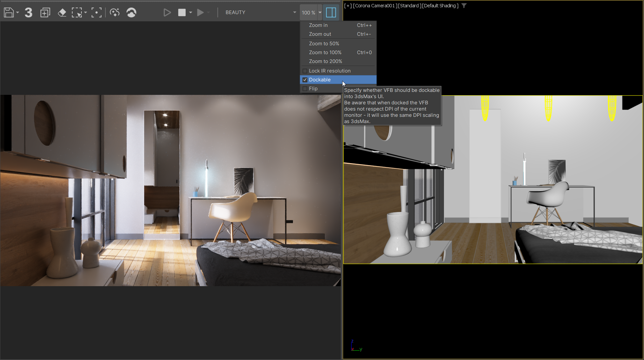Viewport: 644px width, 360px height.
Task: Click the duplicate frame buffer icon
Action: pos(45,12)
